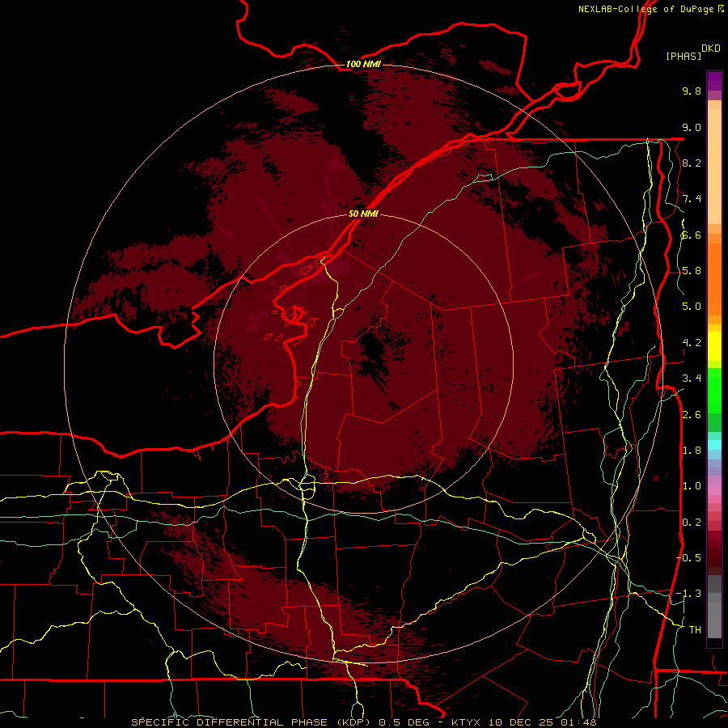
Task: Click the 2.6 value on the color scale
Action: click(x=692, y=415)
